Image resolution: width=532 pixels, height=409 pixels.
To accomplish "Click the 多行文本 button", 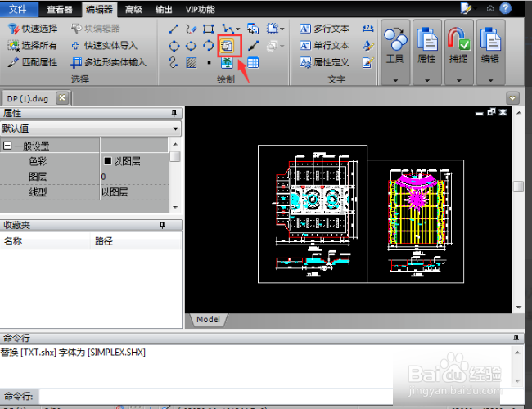I will (x=324, y=29).
